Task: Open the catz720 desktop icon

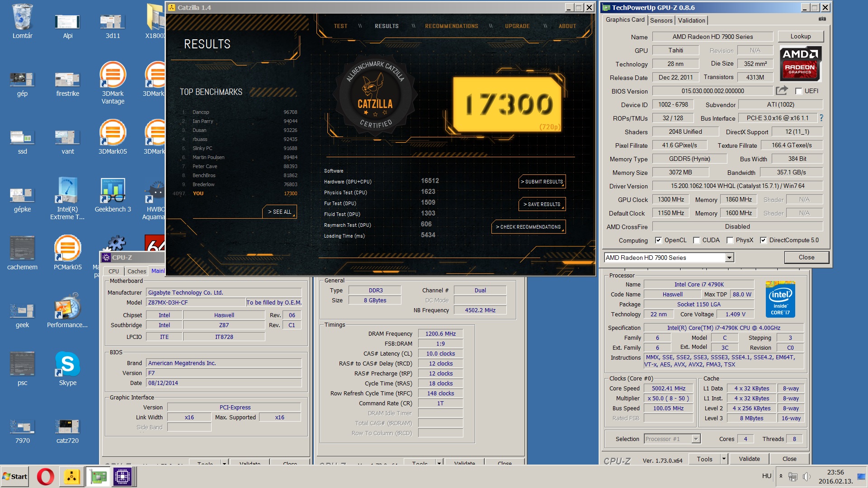Action: 67,431
